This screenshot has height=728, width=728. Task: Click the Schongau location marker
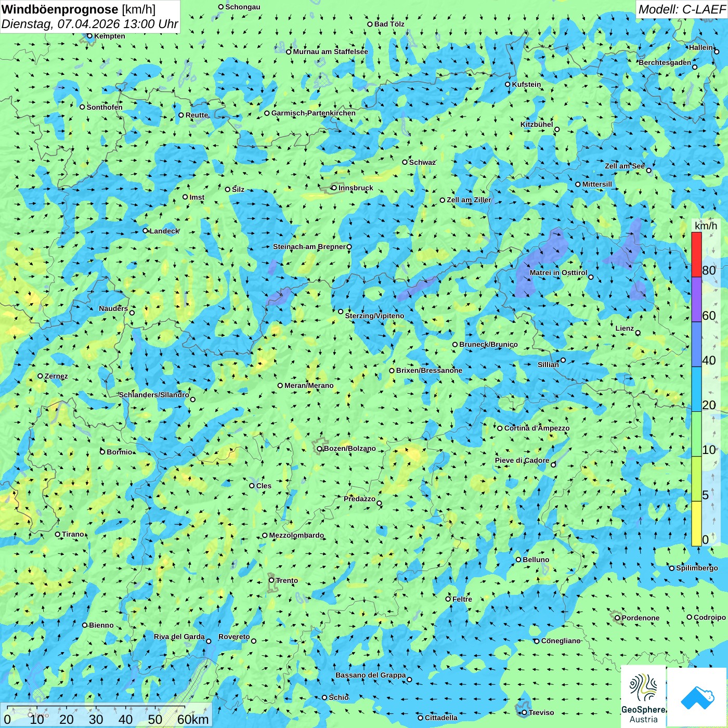[x=221, y=7]
